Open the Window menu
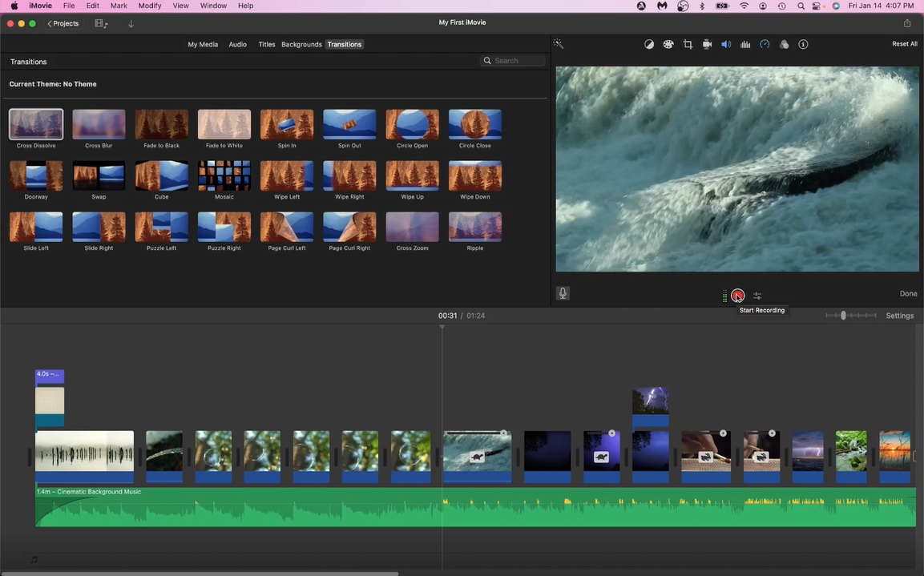924x576 pixels. tap(213, 6)
